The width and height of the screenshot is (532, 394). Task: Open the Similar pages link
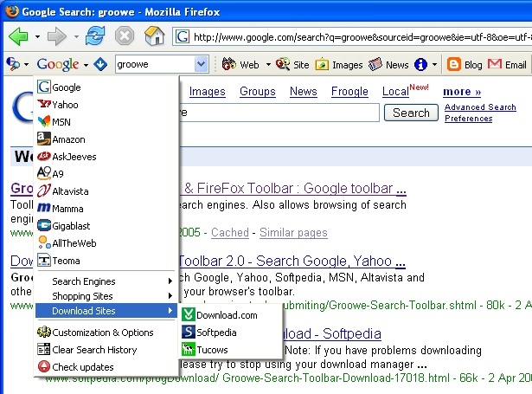tap(293, 233)
